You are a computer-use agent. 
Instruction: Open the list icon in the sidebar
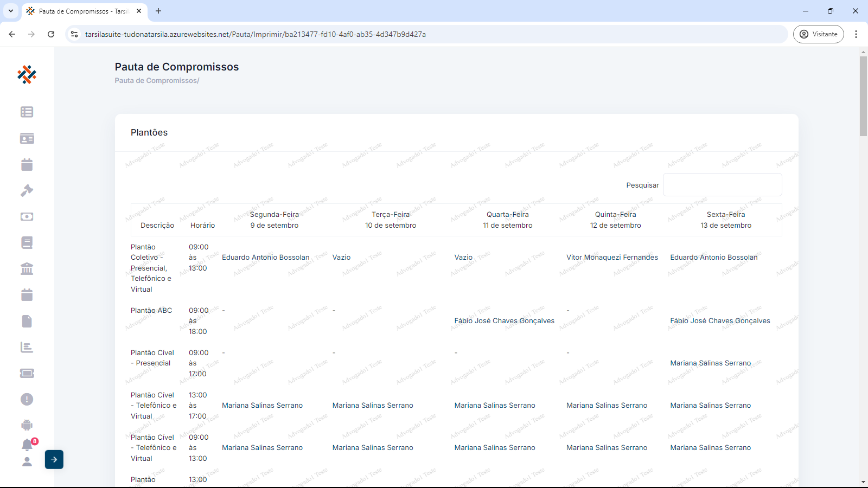pos(27,112)
